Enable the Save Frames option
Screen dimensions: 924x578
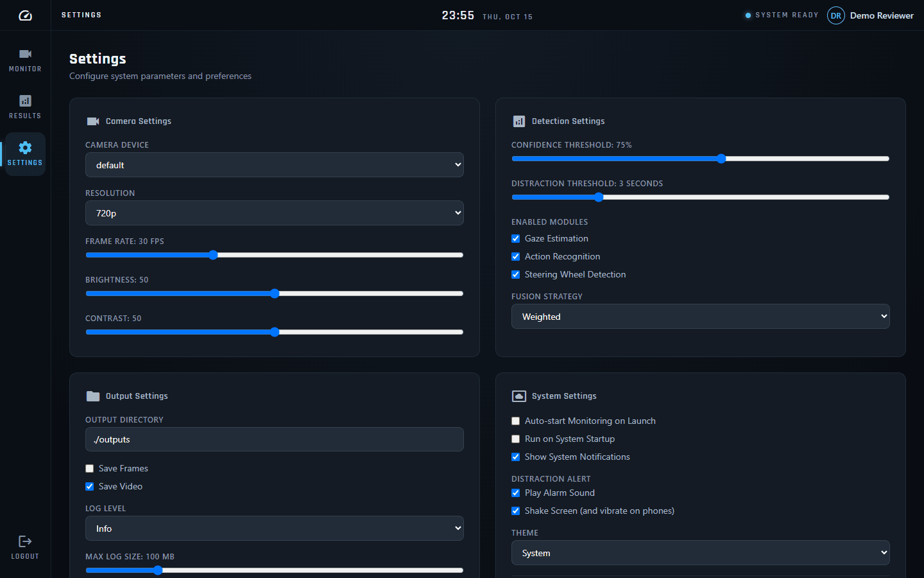[90, 469]
